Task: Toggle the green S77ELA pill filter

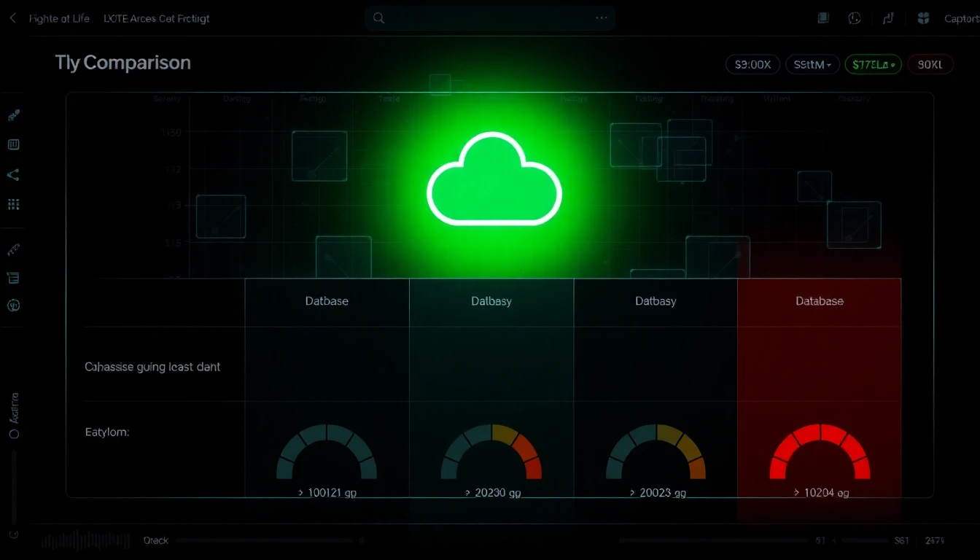Action: click(873, 65)
